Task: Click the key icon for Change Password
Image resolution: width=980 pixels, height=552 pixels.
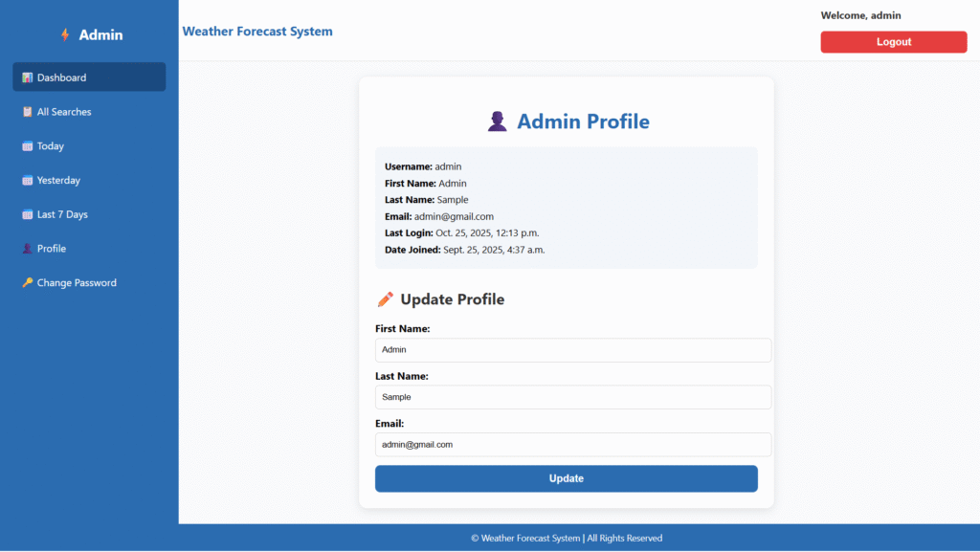Action: point(28,283)
